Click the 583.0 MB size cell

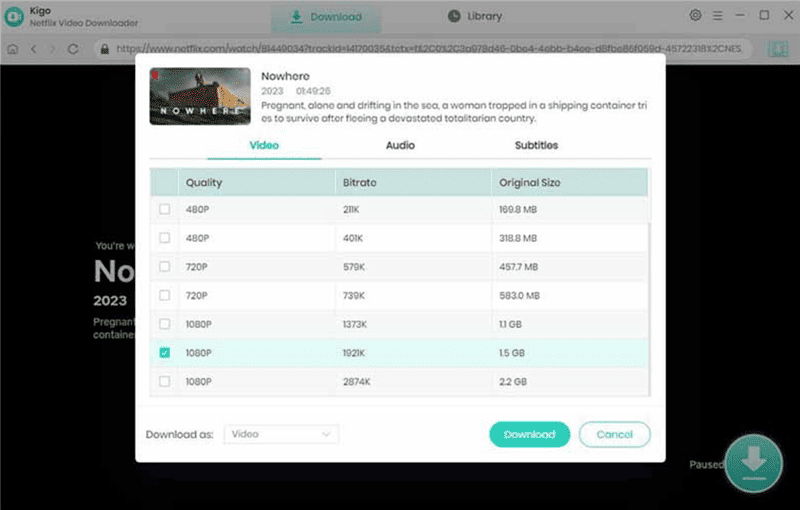click(519, 295)
